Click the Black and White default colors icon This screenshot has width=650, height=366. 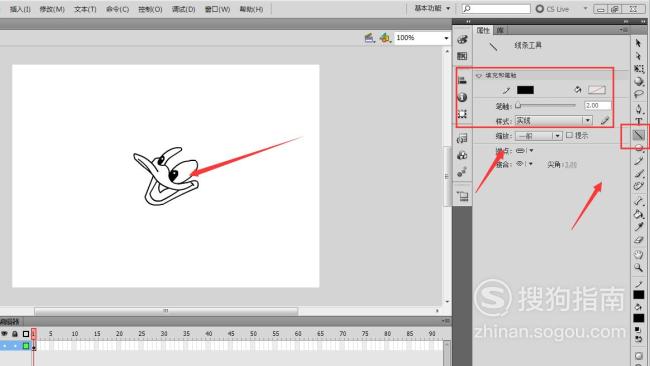638,330
